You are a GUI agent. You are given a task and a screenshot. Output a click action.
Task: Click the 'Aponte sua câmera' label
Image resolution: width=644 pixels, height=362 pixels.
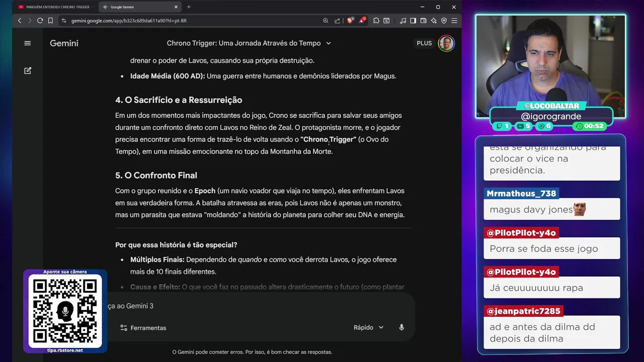coord(65,271)
